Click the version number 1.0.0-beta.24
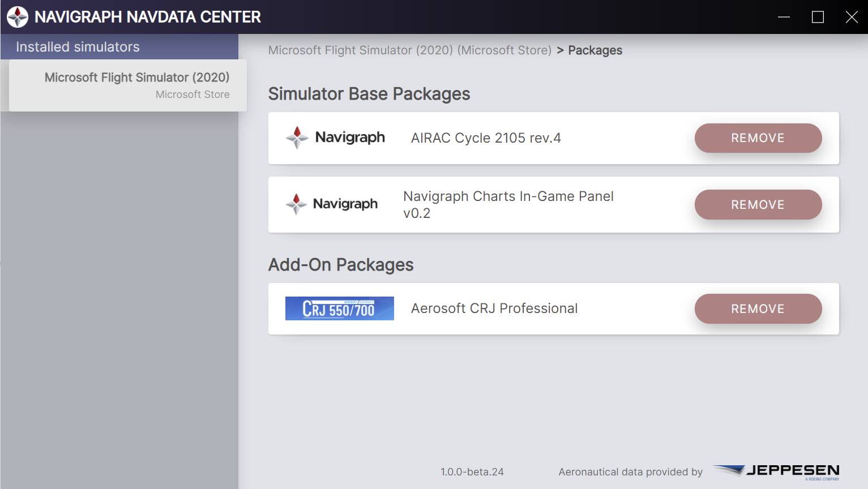The width and height of the screenshot is (868, 489). (x=472, y=471)
